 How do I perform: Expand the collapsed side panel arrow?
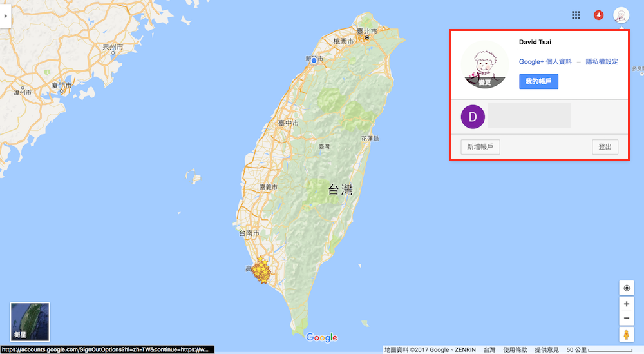5,16
